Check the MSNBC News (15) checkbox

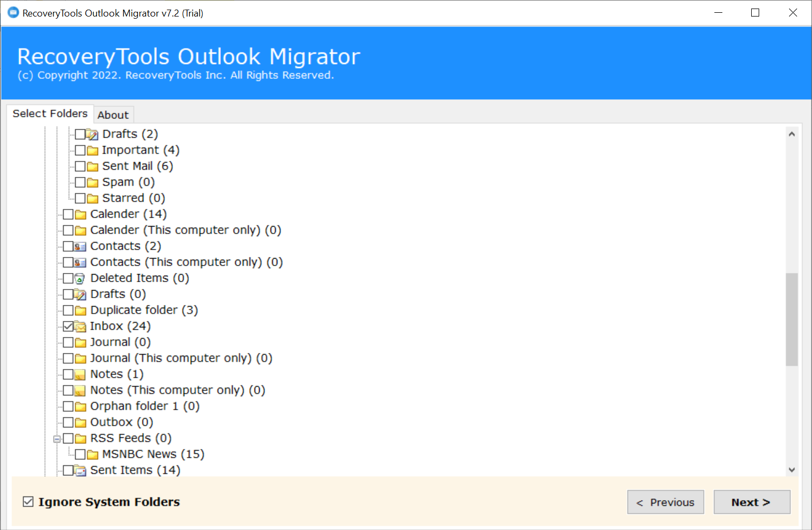point(80,454)
